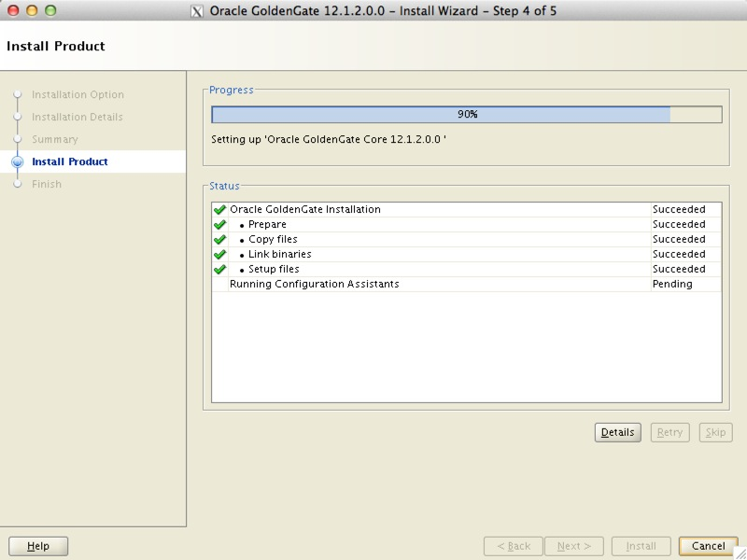Click the Finish step bullet
Screen dimensions: 747x560
click(x=18, y=184)
